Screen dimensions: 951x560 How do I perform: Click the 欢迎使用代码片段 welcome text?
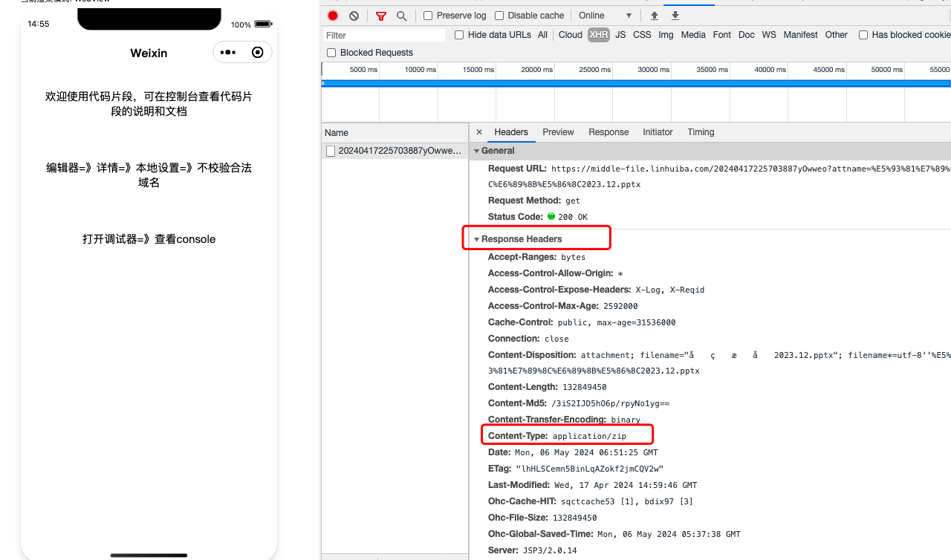[149, 104]
